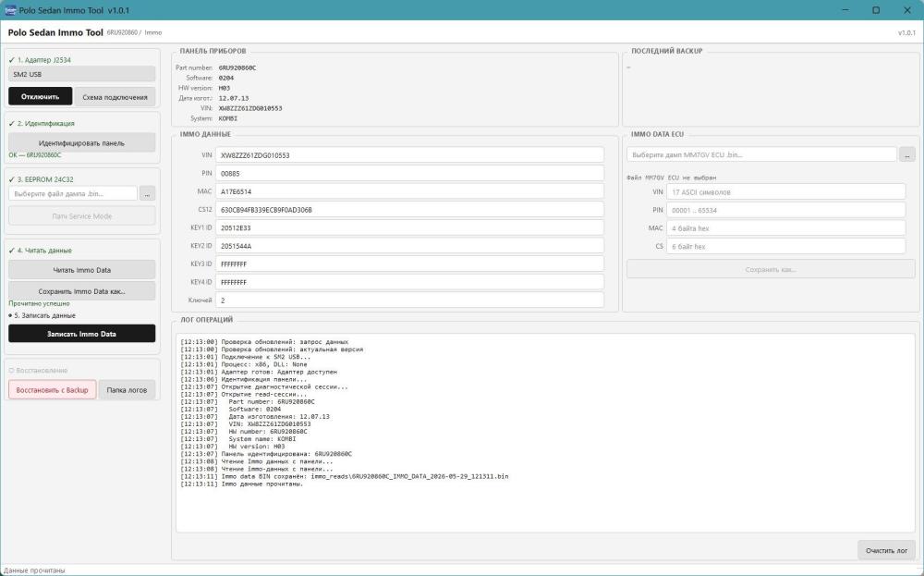Viewport: 924px width, 576px height.
Task: Click the EEPROM dump file path field
Action: [x=73, y=193]
